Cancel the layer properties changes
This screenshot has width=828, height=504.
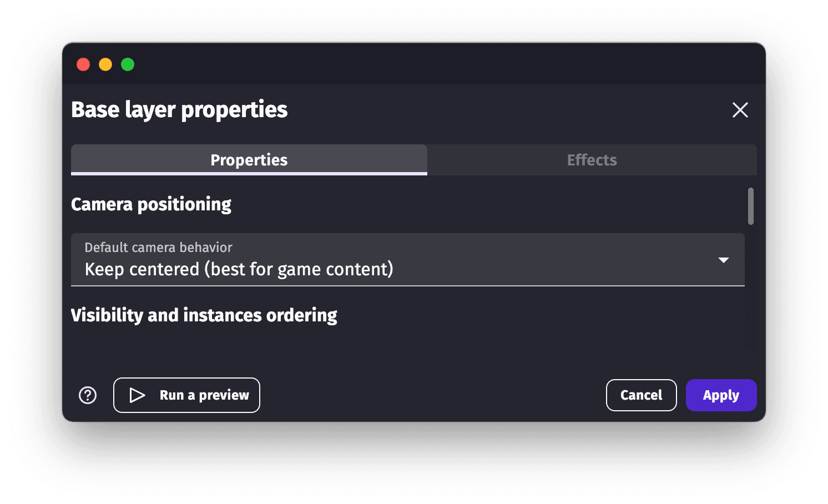(641, 395)
